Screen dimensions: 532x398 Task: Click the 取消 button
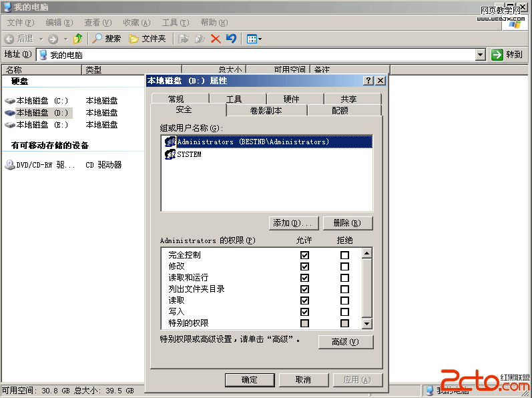click(304, 380)
